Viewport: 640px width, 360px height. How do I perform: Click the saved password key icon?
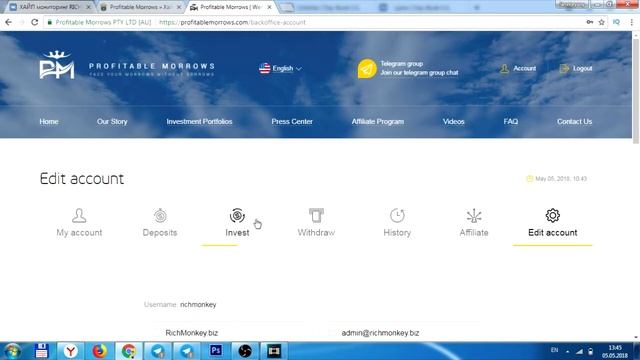pos(590,22)
